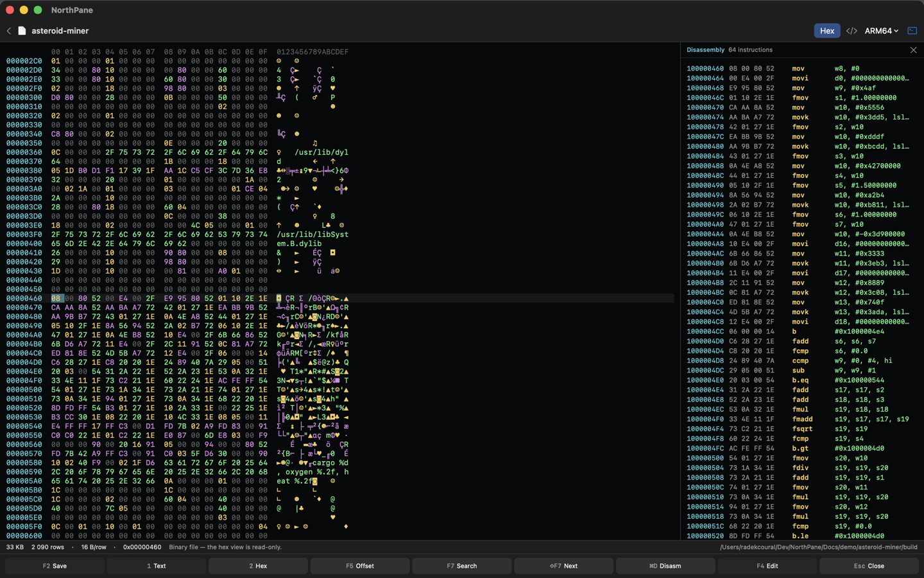
Task: Select the 1 Text tab
Action: point(157,566)
